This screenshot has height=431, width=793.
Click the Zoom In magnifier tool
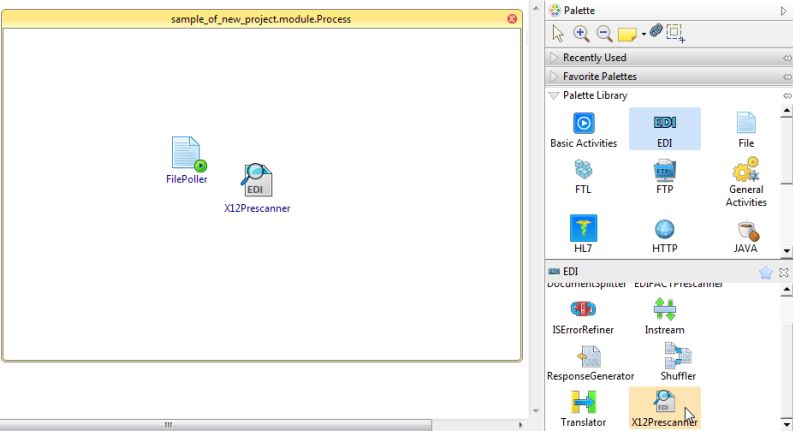(581, 33)
